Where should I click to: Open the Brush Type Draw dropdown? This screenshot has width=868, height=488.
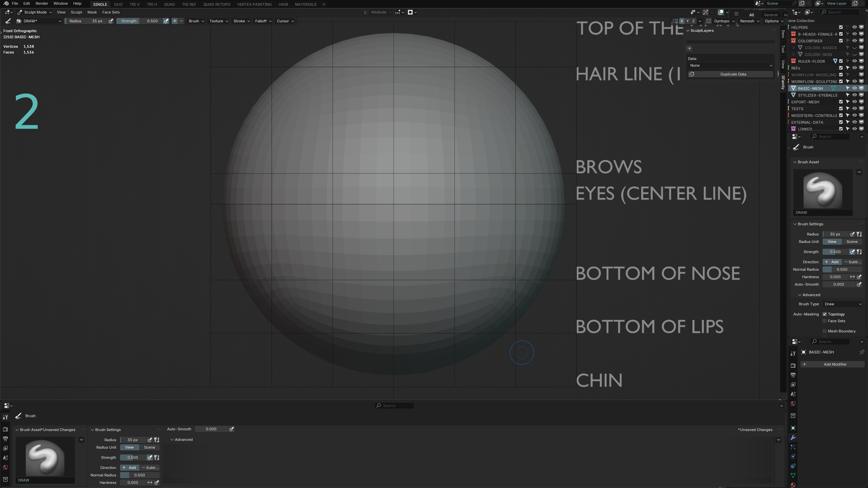pyautogui.click(x=843, y=304)
